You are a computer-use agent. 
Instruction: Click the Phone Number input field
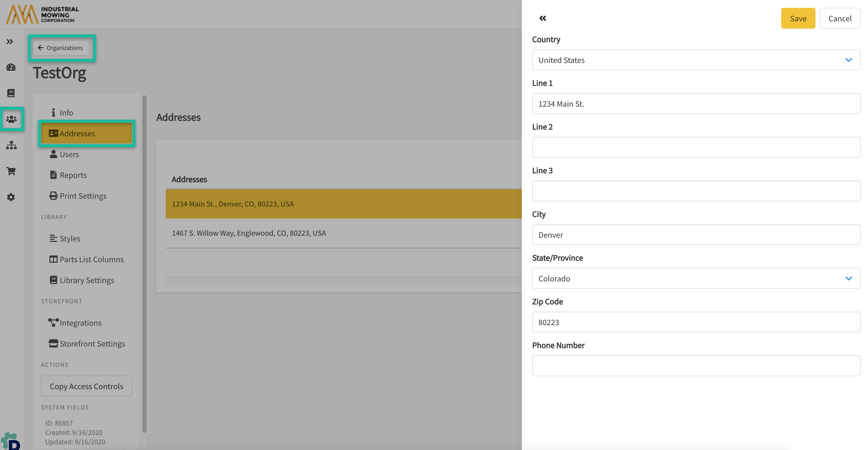click(x=696, y=366)
